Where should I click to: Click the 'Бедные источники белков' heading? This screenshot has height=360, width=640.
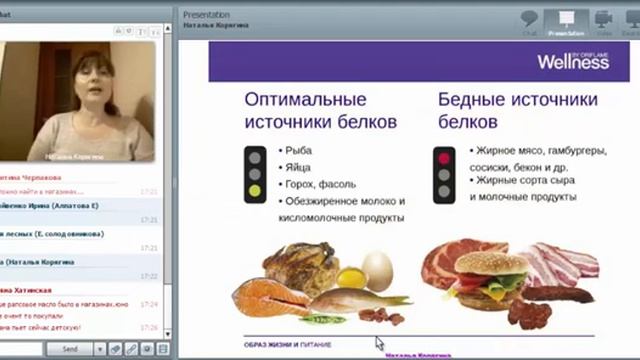[x=518, y=111]
